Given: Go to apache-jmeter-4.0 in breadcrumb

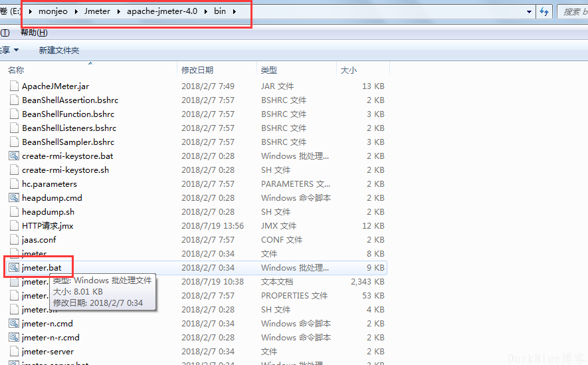Looking at the screenshot, I should 162,11.
